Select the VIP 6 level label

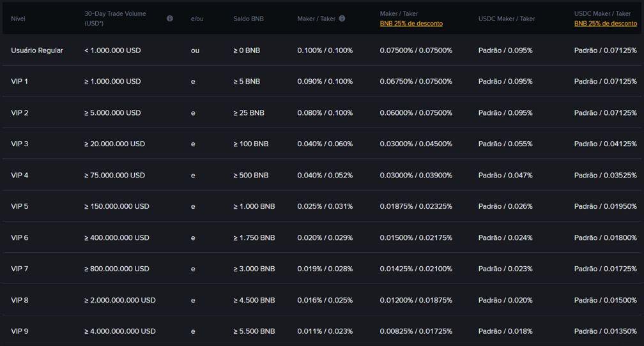[20, 238]
